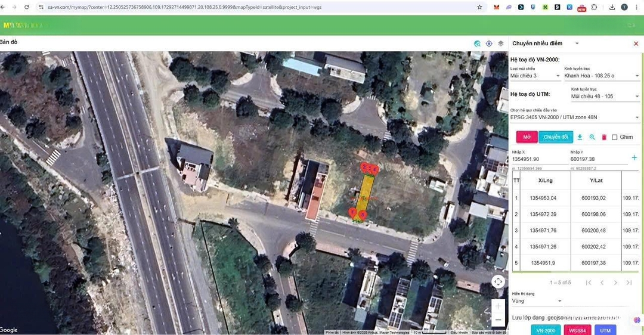Click the red Mở button
The image size is (644, 335).
(x=527, y=137)
